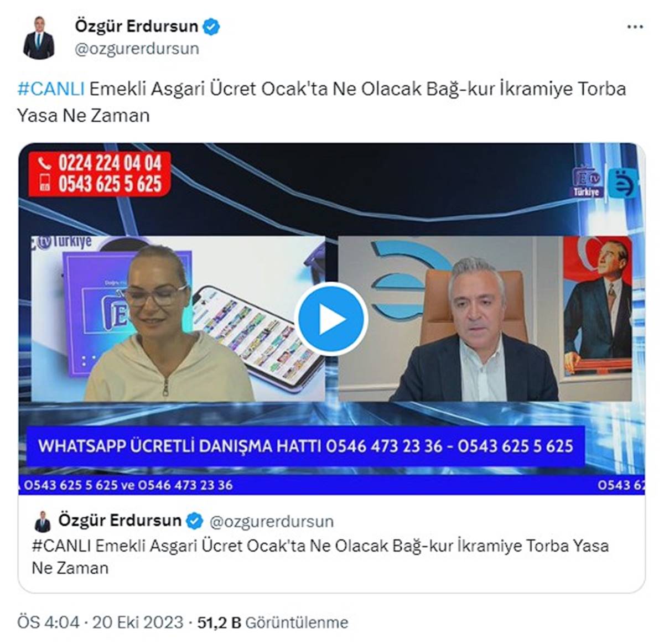The width and height of the screenshot is (664, 644).
Task: Open the #CANLI hashtag link
Action: click(51, 89)
